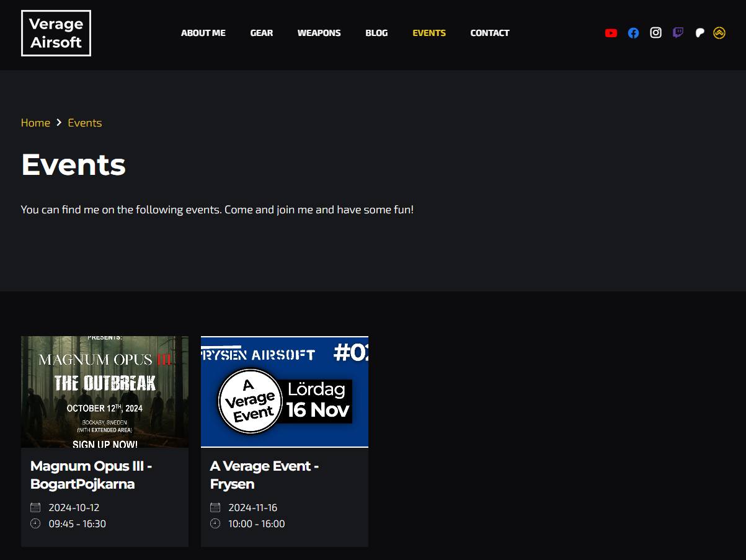Viewport: 746px width, 560px height.
Task: Click the calendar icon beside 2024-11-16
Action: pyautogui.click(x=215, y=507)
